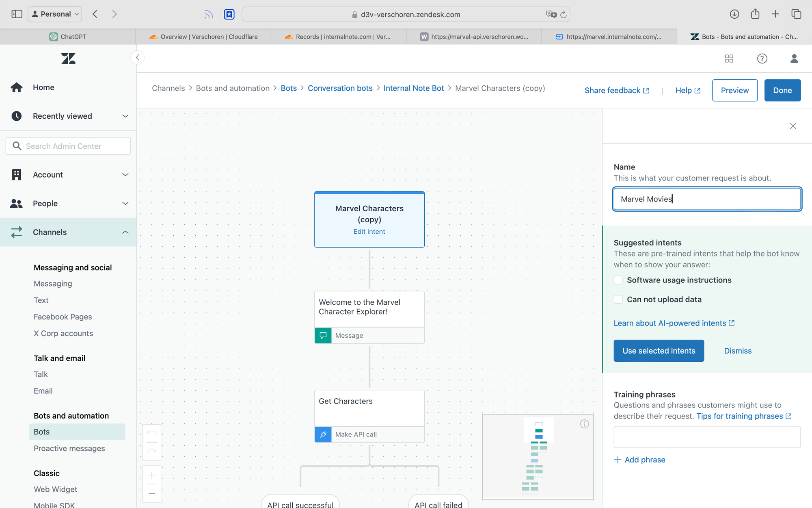Viewport: 812px width, 508px height.
Task: Click the Zendesk products grid icon
Action: [729, 59]
